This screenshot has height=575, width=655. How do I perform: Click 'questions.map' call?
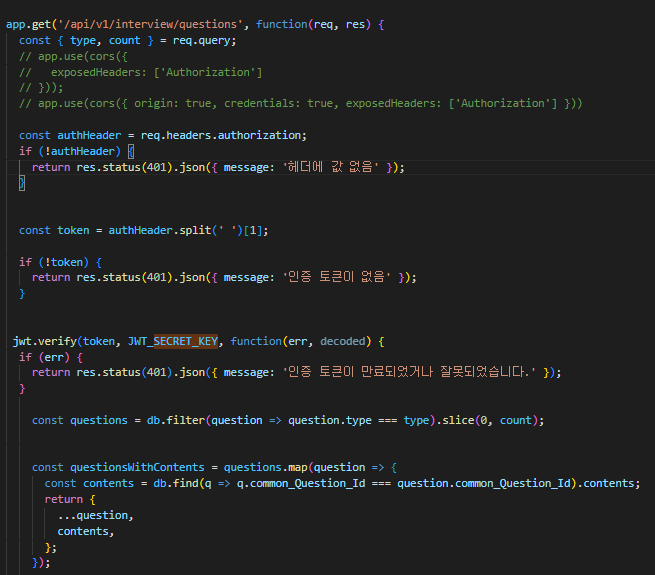tap(265, 467)
